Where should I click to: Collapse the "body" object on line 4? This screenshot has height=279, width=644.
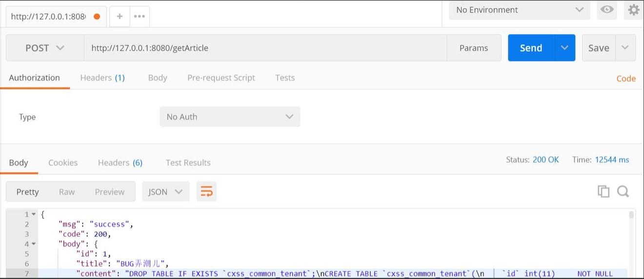pos(34,244)
